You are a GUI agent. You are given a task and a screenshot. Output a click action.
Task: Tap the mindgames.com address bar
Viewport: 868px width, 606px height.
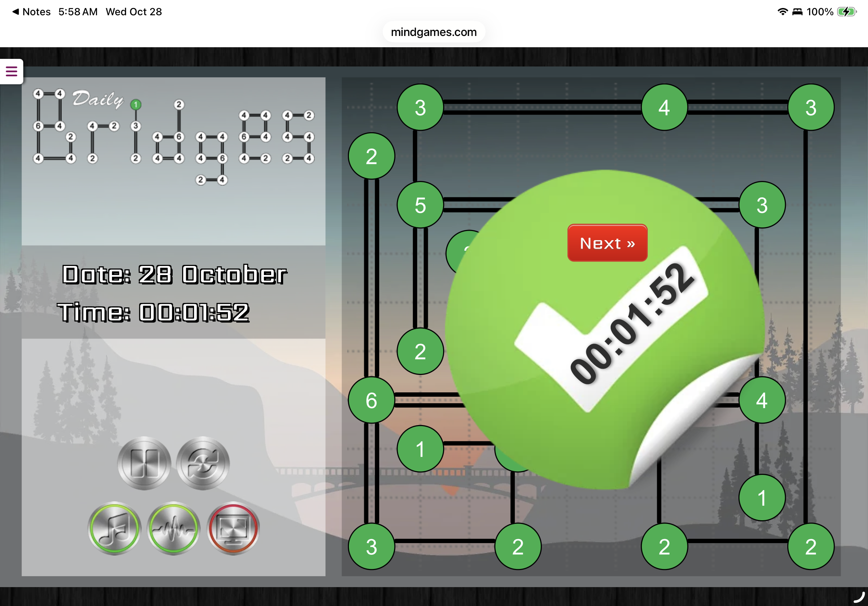pos(434,32)
